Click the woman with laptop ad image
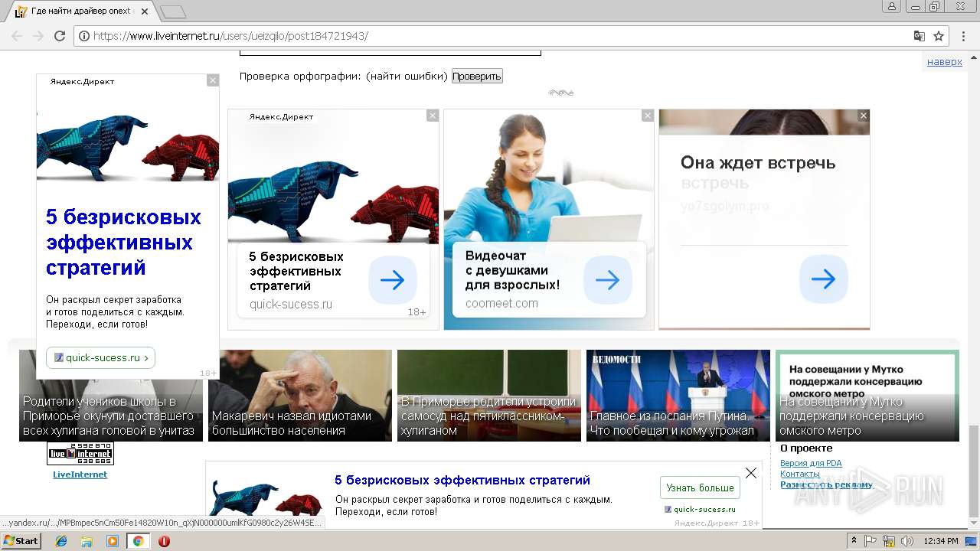The height and width of the screenshot is (551, 980). point(549,176)
